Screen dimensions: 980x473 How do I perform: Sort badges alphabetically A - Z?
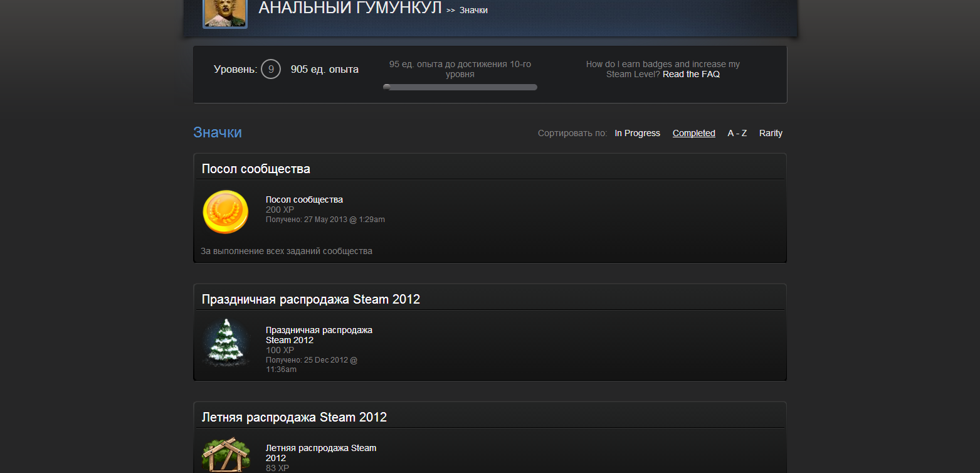(737, 133)
